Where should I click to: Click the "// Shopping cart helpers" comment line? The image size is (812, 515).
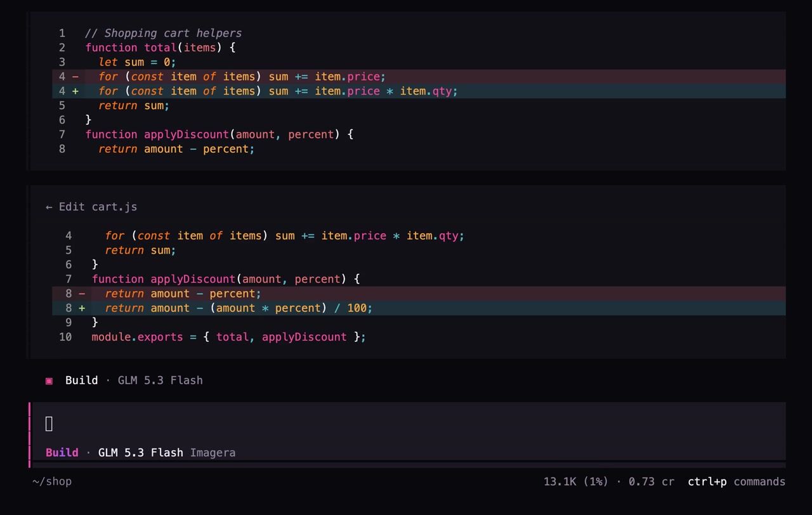click(x=164, y=33)
